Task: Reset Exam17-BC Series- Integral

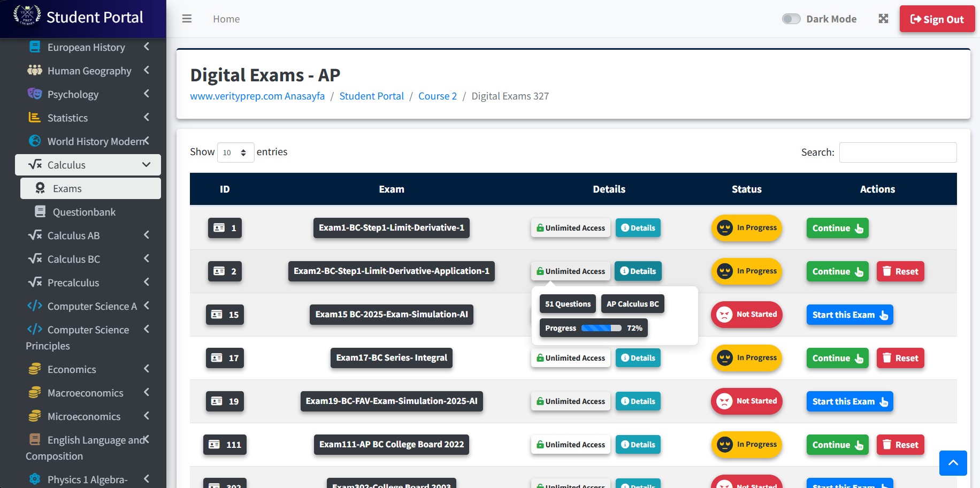Action: [900, 358]
